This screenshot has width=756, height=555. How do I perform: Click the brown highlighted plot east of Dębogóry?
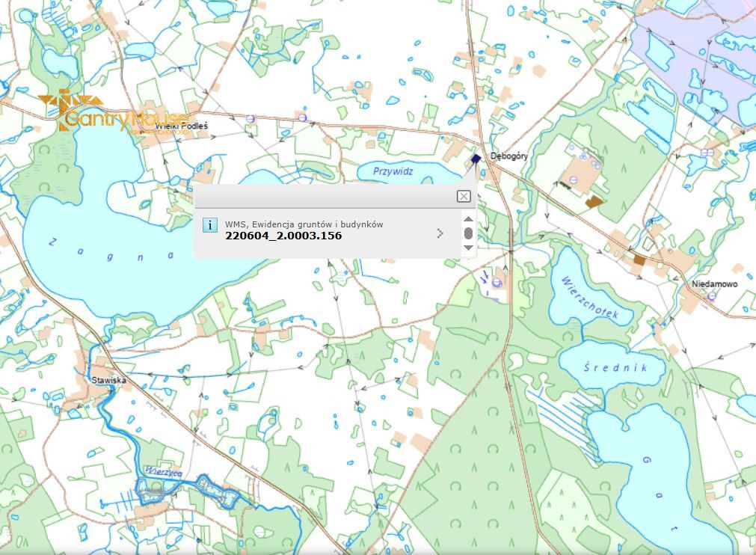coord(594,201)
